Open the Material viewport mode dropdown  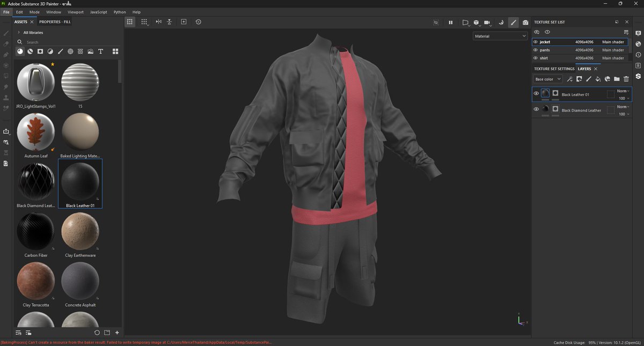pos(501,36)
